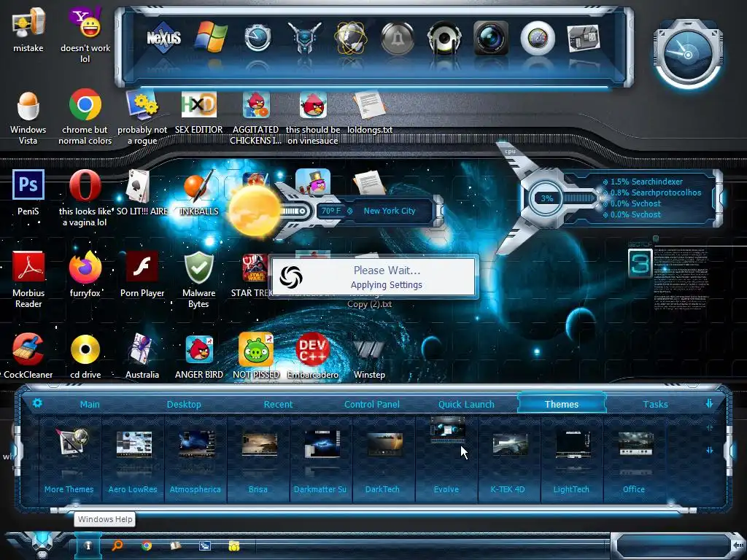This screenshot has width=747, height=560.
Task: Apply the Aero LowRes theme
Action: (133, 459)
